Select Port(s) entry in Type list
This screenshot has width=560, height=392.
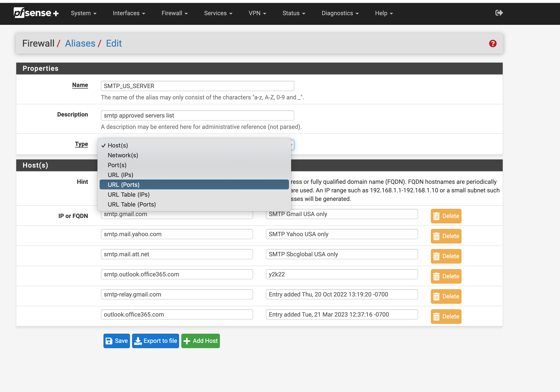click(117, 165)
